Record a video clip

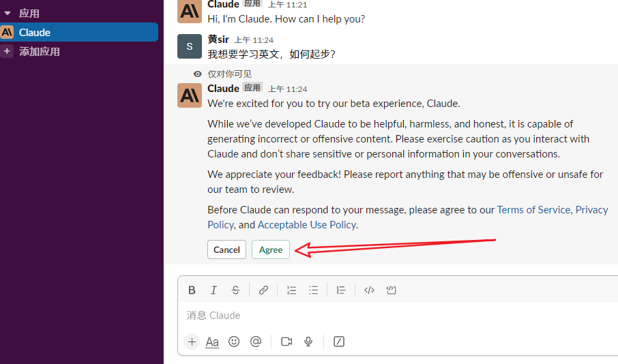click(286, 342)
